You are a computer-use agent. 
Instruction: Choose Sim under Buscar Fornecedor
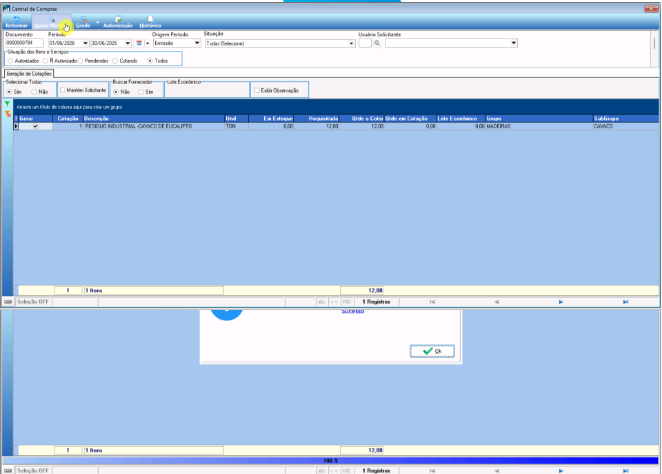tap(141, 92)
